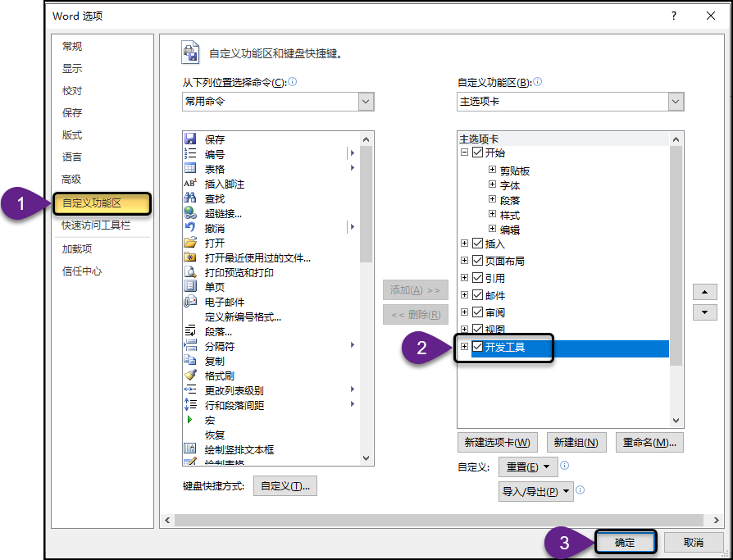The image size is (733, 560).
Task: Open the 重置(E) dropdown button
Action: coord(528,467)
